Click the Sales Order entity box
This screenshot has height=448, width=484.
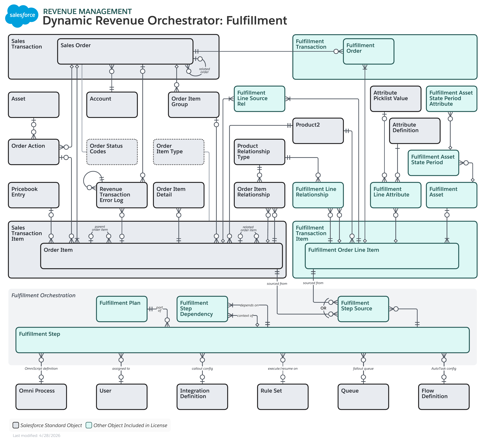(x=125, y=51)
